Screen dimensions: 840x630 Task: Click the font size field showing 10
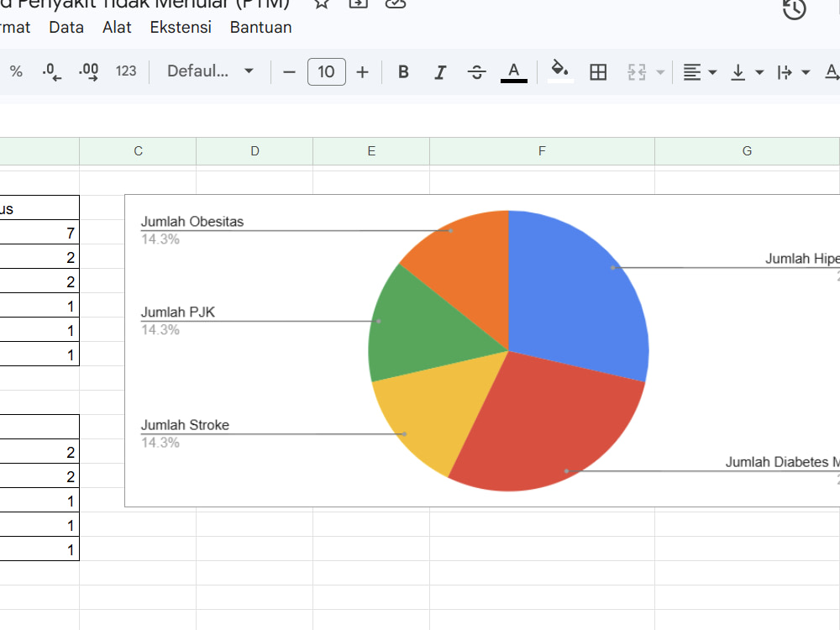(x=326, y=71)
